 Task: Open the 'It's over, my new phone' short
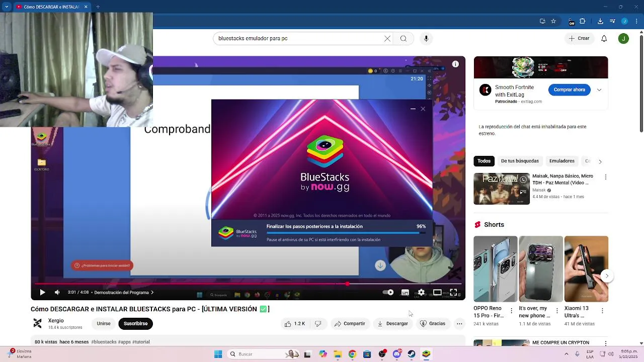(x=541, y=269)
